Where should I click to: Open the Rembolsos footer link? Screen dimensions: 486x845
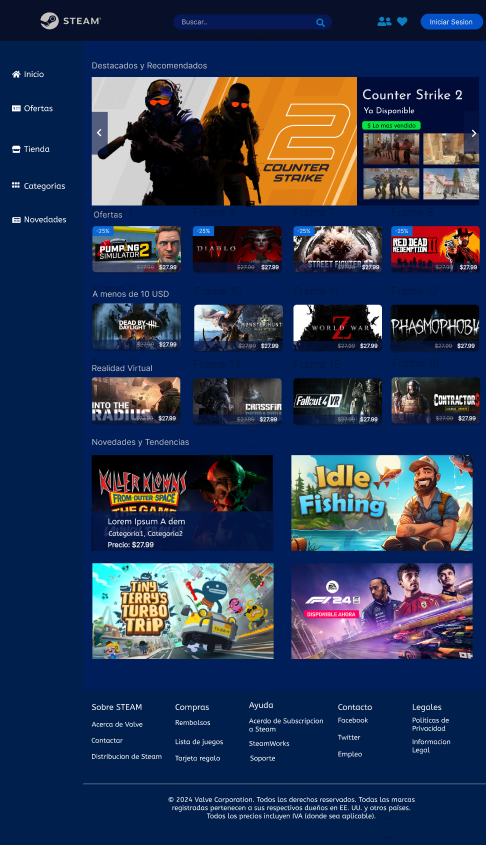click(x=193, y=723)
